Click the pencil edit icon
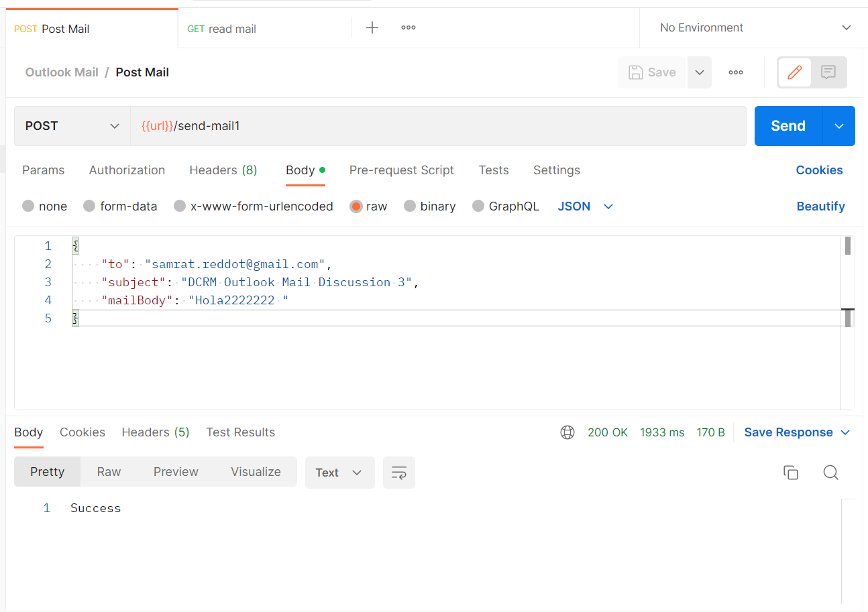 794,72
